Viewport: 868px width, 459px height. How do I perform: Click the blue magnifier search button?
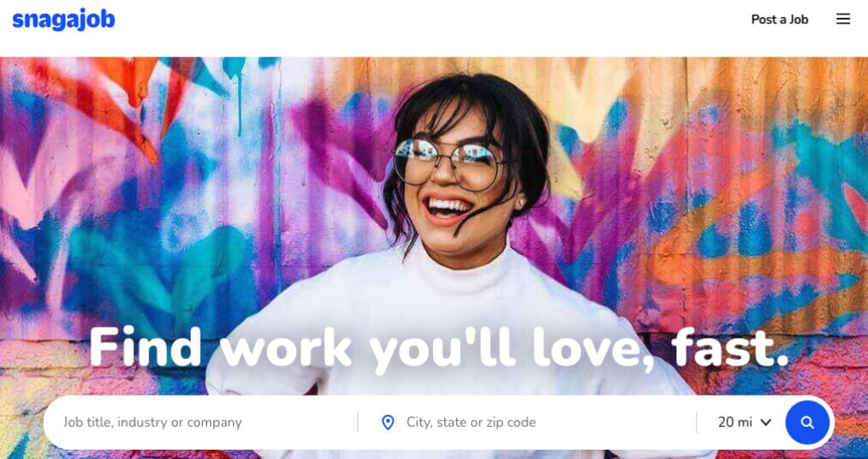(x=807, y=423)
